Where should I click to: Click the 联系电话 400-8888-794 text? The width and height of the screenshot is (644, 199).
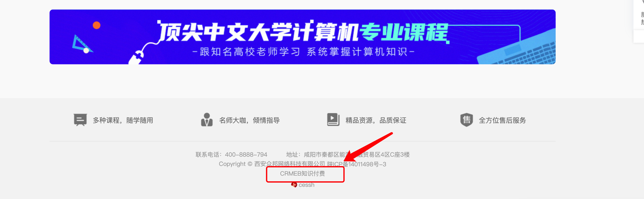point(232,155)
